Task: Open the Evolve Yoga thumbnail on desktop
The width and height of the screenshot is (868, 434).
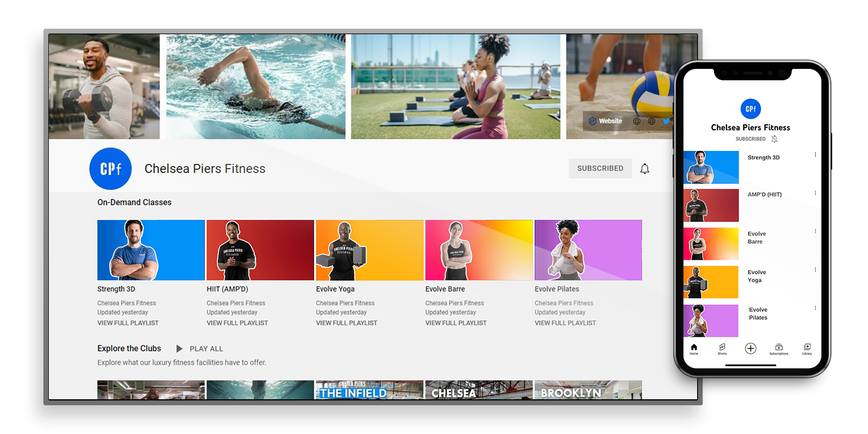Action: click(x=369, y=250)
